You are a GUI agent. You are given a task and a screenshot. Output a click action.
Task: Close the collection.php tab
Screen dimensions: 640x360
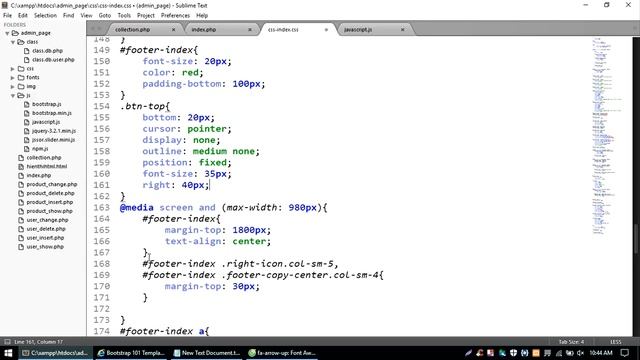(x=173, y=29)
